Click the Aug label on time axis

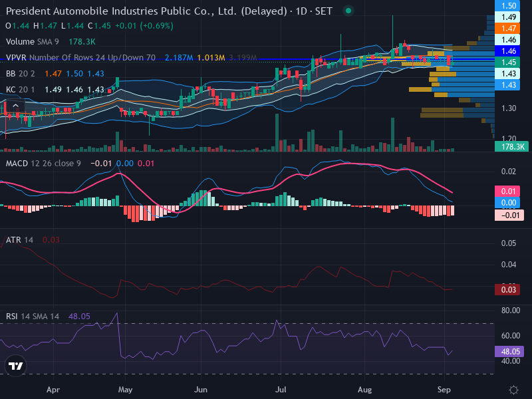[x=364, y=390]
